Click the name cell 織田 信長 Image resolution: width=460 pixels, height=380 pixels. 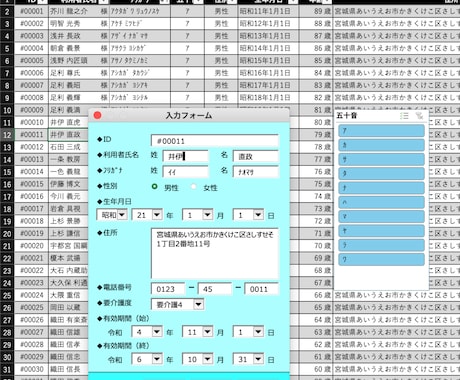pyautogui.click(x=68, y=369)
